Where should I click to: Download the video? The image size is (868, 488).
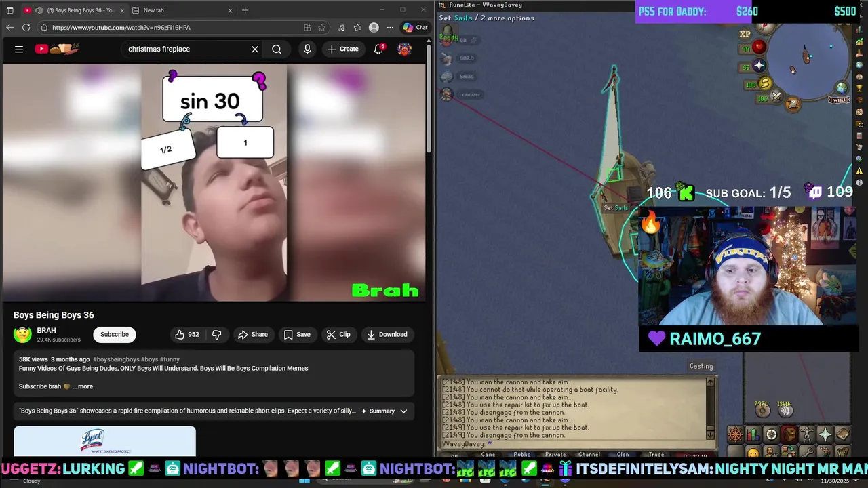tap(387, 334)
